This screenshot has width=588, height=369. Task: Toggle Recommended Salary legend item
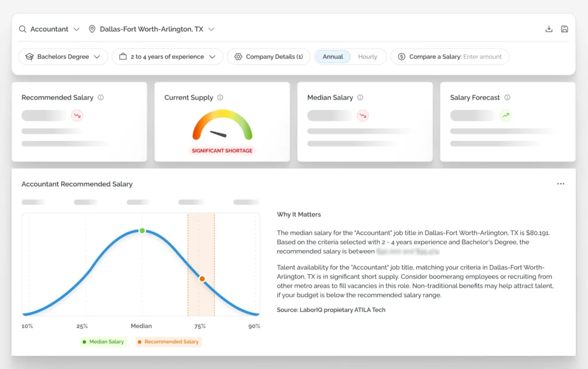pyautogui.click(x=168, y=341)
